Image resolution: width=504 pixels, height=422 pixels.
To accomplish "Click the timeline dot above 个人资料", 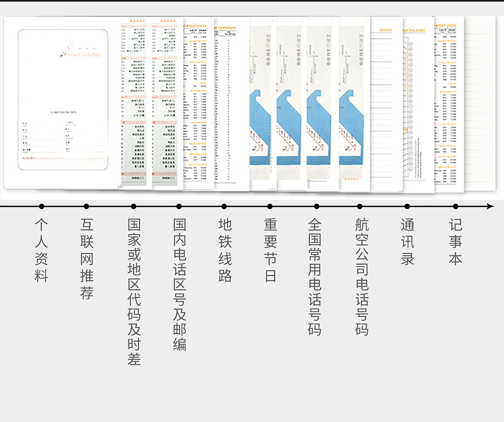I will (42, 206).
